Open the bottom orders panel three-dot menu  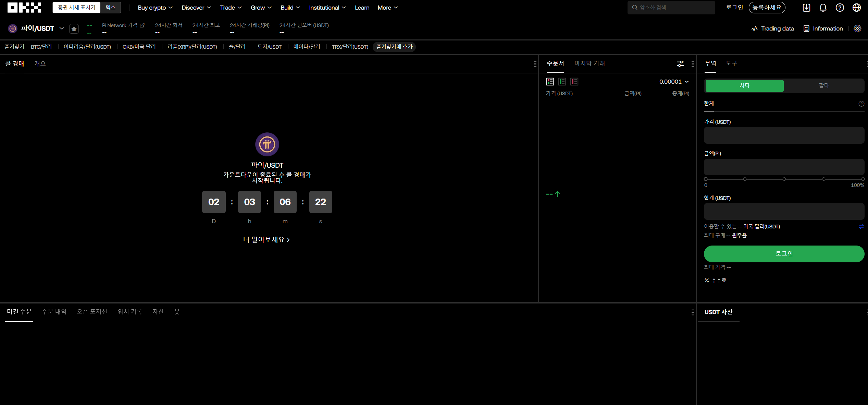click(x=693, y=312)
